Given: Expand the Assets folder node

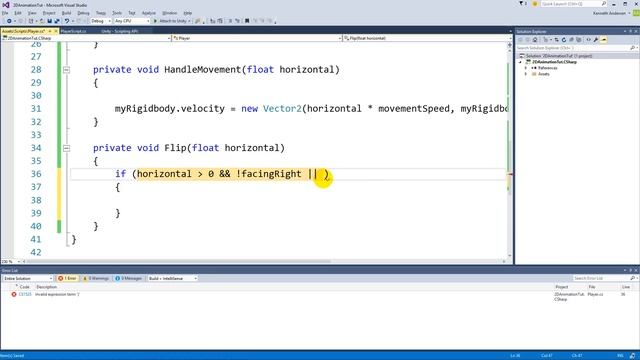Looking at the screenshot, I should pyautogui.click(x=526, y=74).
